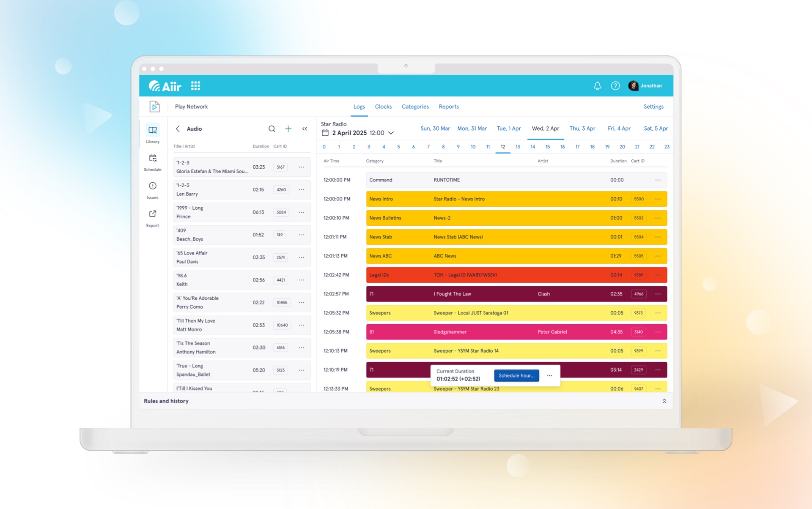Select the Thu, 3 Apr day tab
The image size is (812, 509).
pyautogui.click(x=582, y=129)
